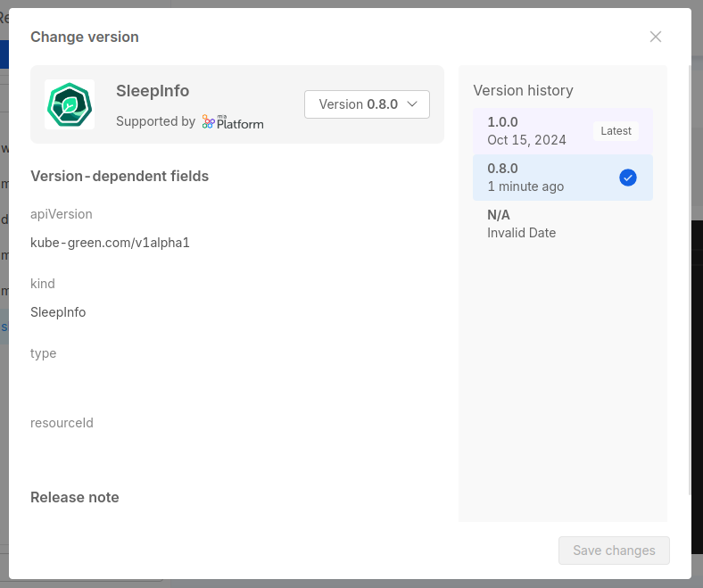Click the chevron arrow in the version selector
703x588 pixels.
click(x=412, y=104)
